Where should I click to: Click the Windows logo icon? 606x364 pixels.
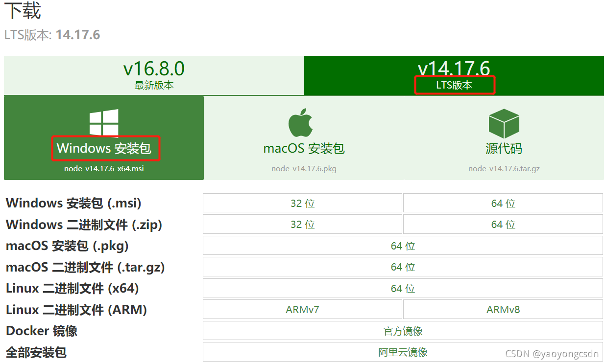point(104,123)
